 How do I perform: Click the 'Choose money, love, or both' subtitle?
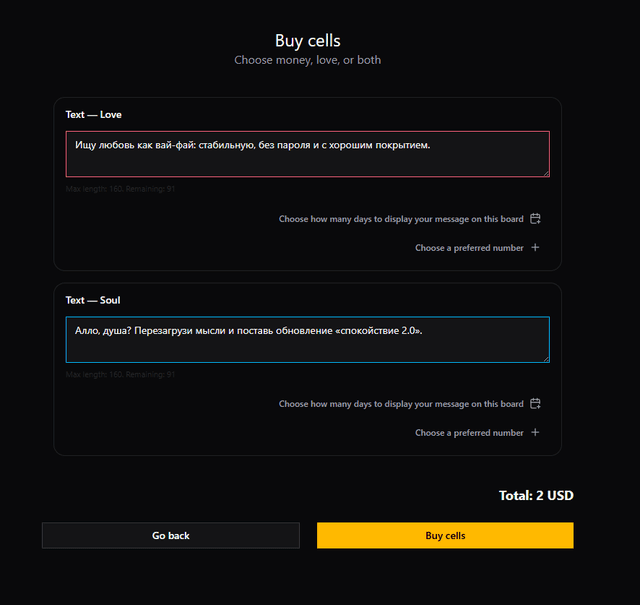click(308, 60)
